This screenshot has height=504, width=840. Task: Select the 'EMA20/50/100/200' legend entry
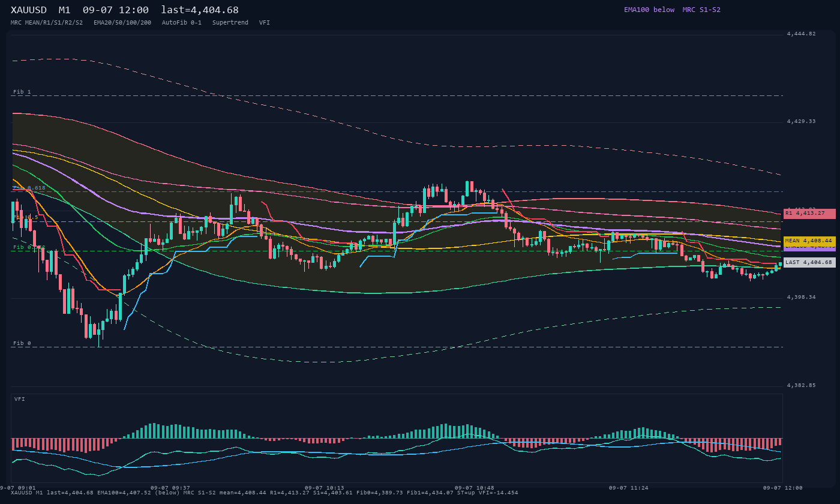[x=122, y=22]
